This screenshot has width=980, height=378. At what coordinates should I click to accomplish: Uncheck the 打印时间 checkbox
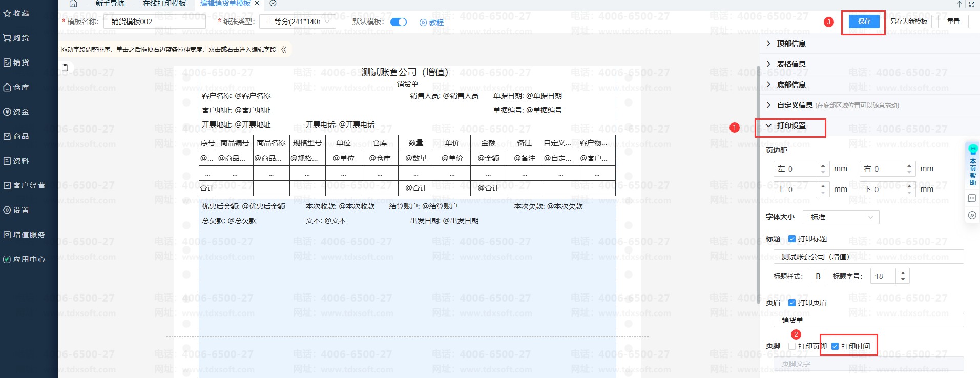(835, 346)
